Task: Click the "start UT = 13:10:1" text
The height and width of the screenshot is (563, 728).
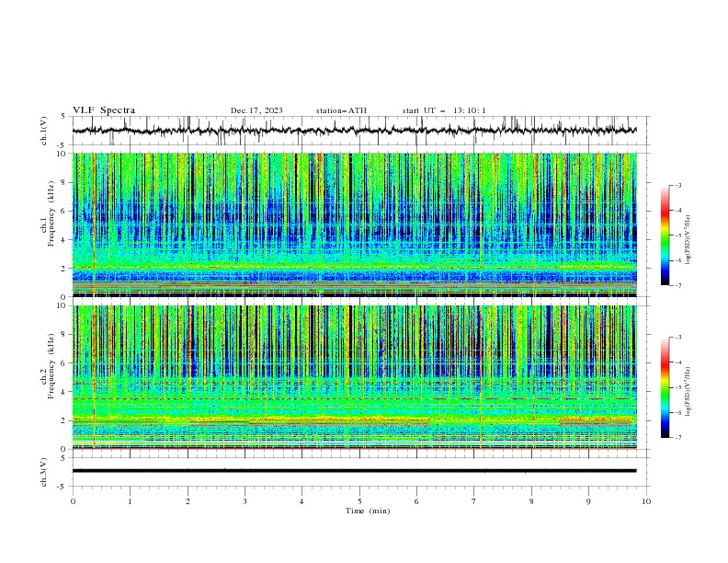Action: tap(444, 110)
